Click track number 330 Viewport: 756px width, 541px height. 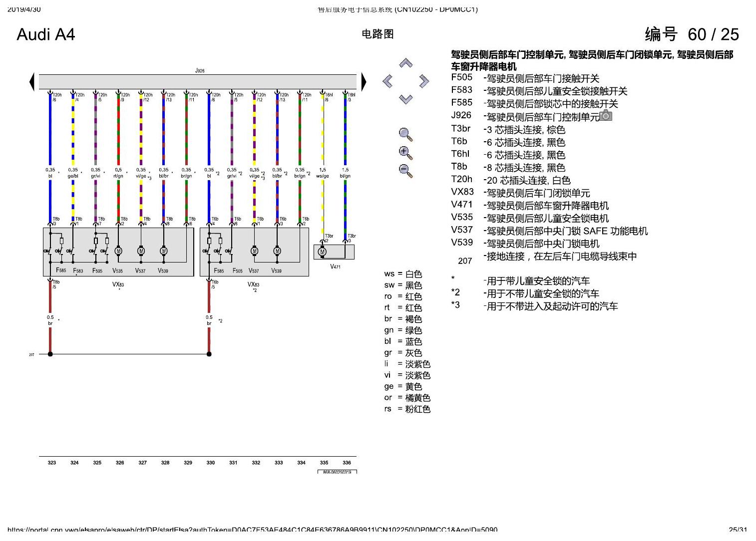[211, 463]
